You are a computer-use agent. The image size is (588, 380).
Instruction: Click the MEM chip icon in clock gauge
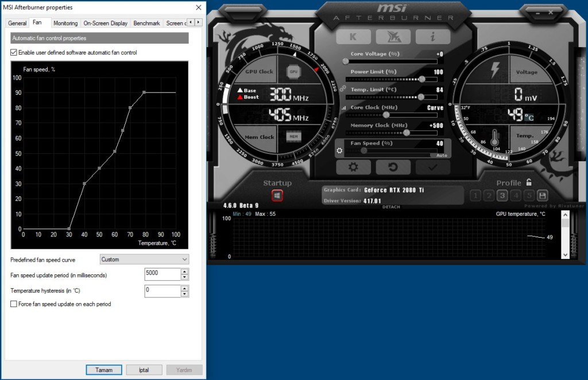[x=293, y=137]
